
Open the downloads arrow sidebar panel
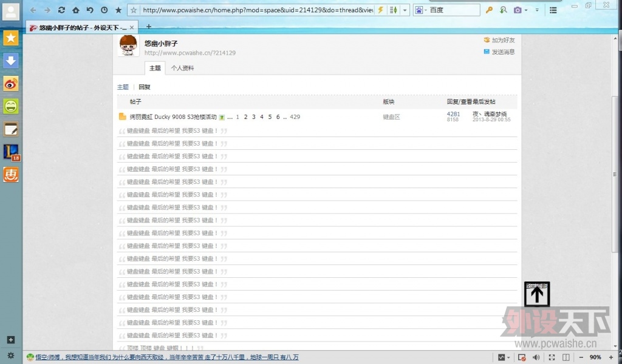[x=11, y=61]
